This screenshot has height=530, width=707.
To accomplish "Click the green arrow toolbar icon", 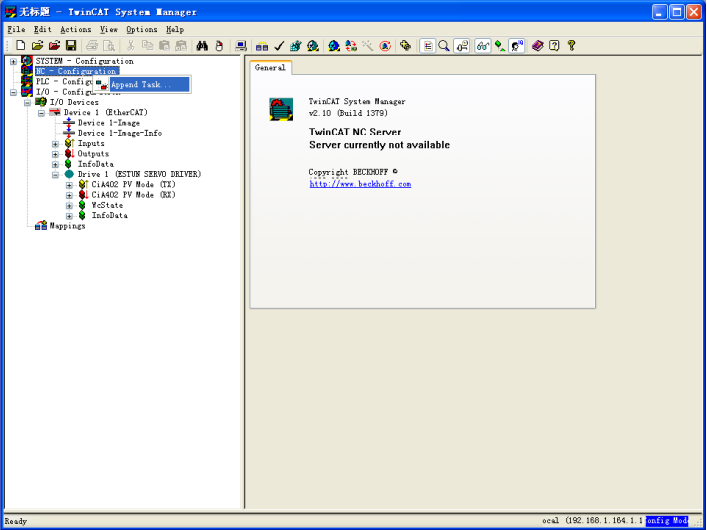I will coord(500,46).
